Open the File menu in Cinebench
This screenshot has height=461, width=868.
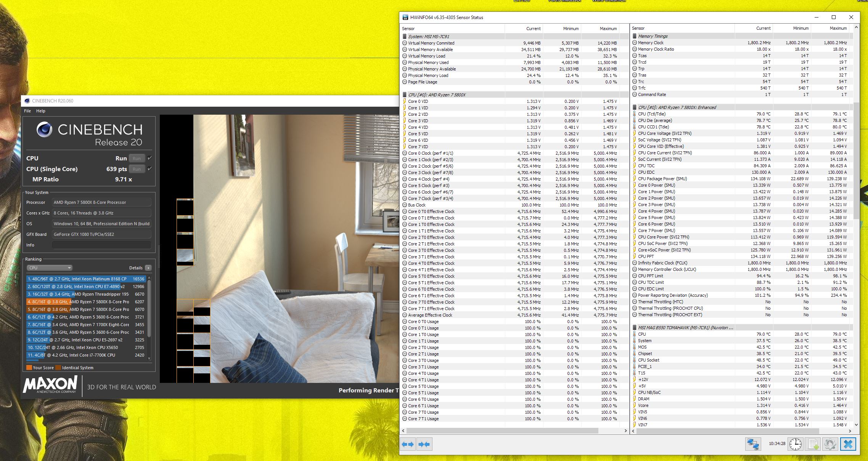pyautogui.click(x=27, y=111)
